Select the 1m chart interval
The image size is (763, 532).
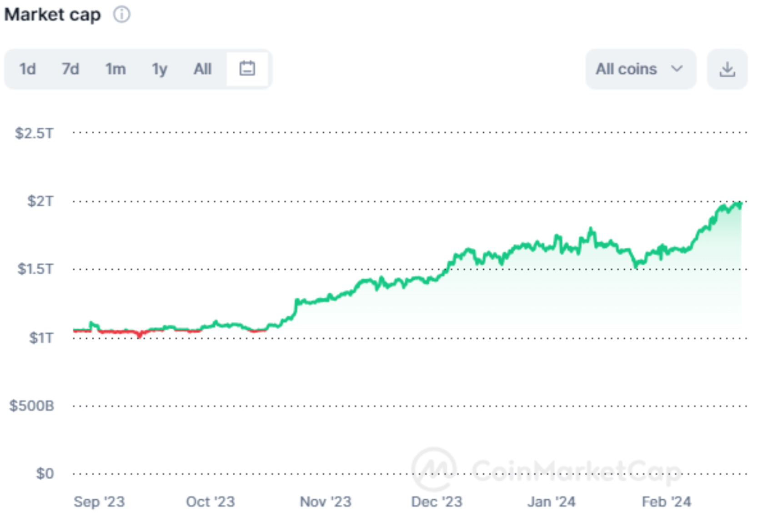click(x=115, y=69)
